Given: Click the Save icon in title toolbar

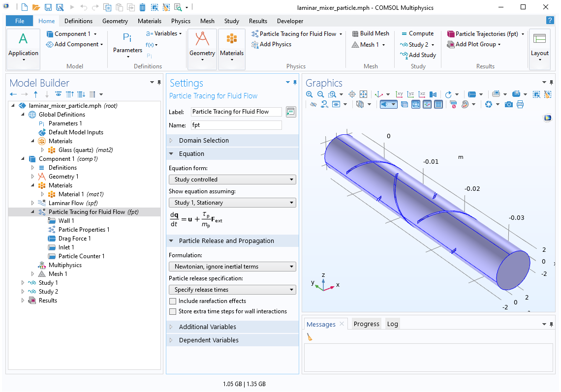Looking at the screenshot, I should (48, 7).
